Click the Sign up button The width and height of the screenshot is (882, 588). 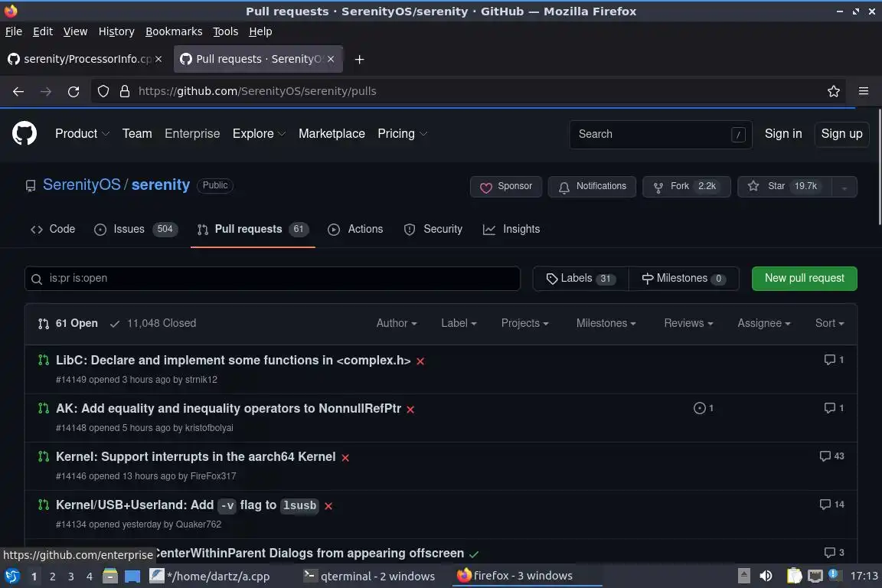click(x=841, y=134)
